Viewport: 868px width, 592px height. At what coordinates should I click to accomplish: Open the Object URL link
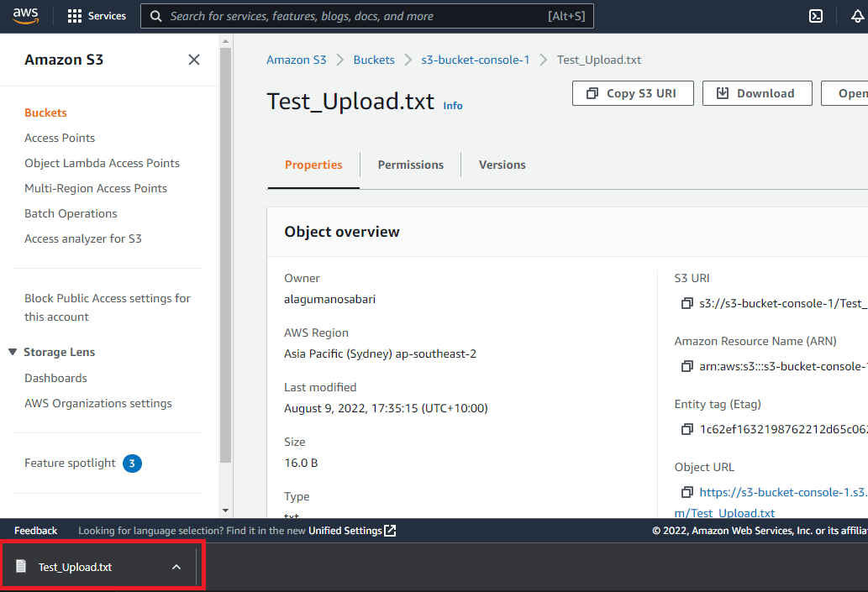click(x=783, y=492)
